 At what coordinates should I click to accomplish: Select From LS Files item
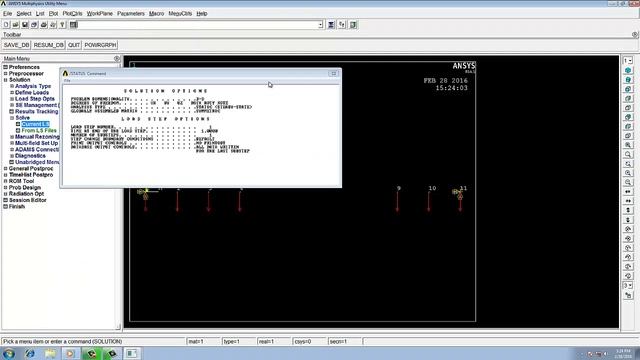(x=39, y=131)
